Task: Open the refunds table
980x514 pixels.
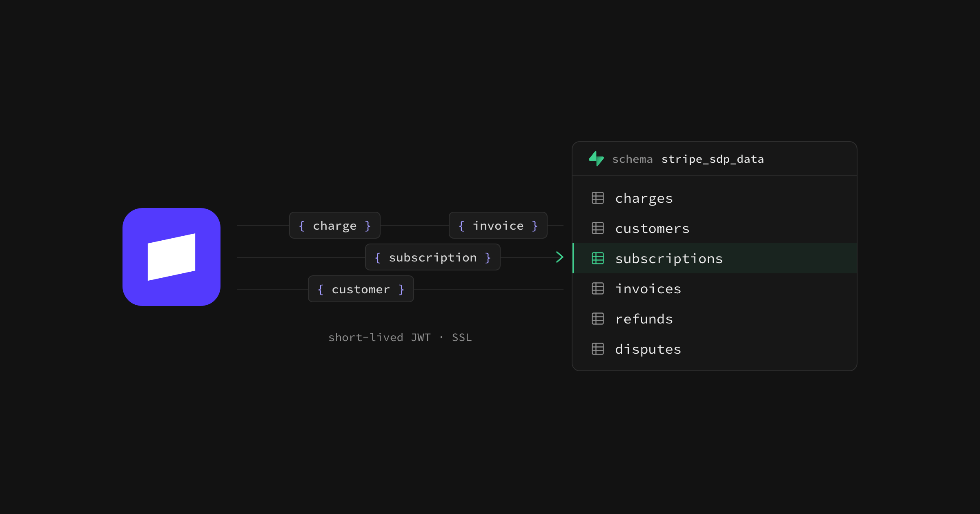Action: pos(715,319)
